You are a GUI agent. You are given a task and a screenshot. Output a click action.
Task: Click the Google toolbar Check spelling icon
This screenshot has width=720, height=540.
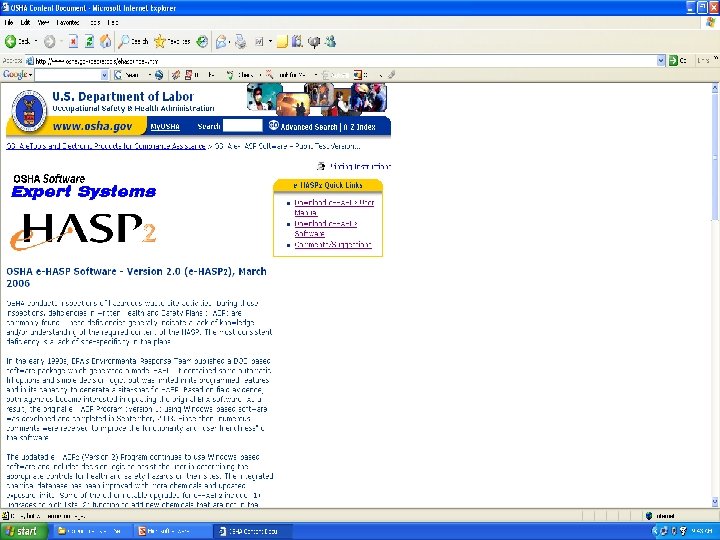pos(230,75)
